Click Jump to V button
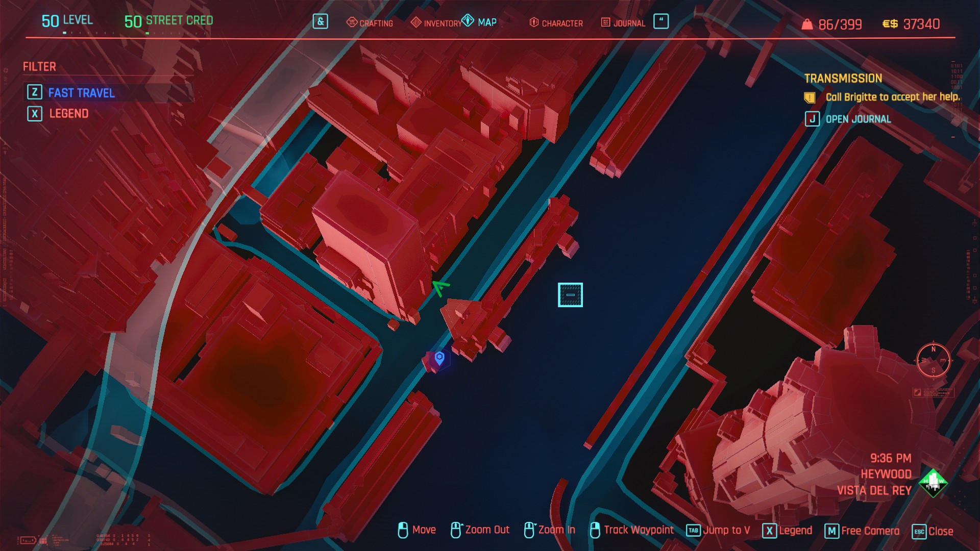This screenshot has width=980, height=551. coord(718,531)
